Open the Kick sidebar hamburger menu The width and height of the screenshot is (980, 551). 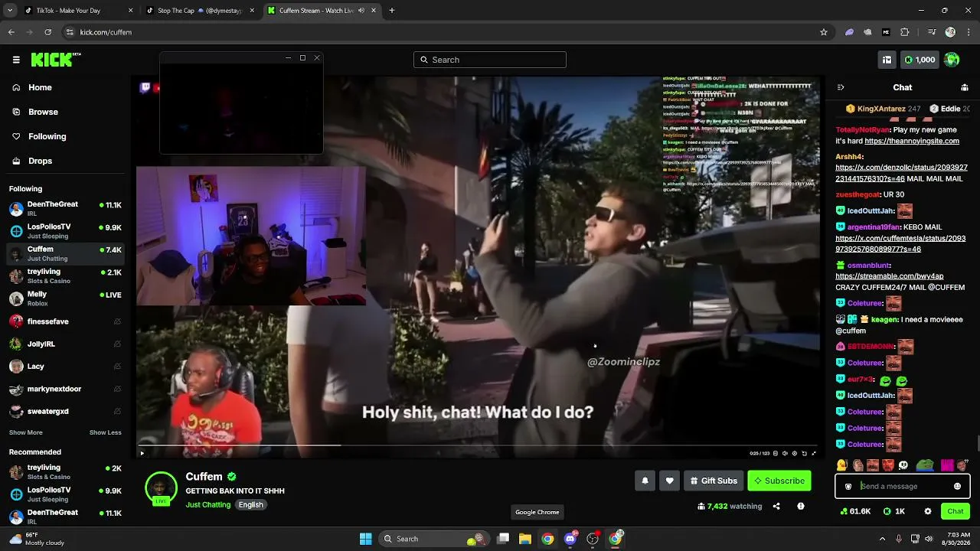[x=16, y=60]
